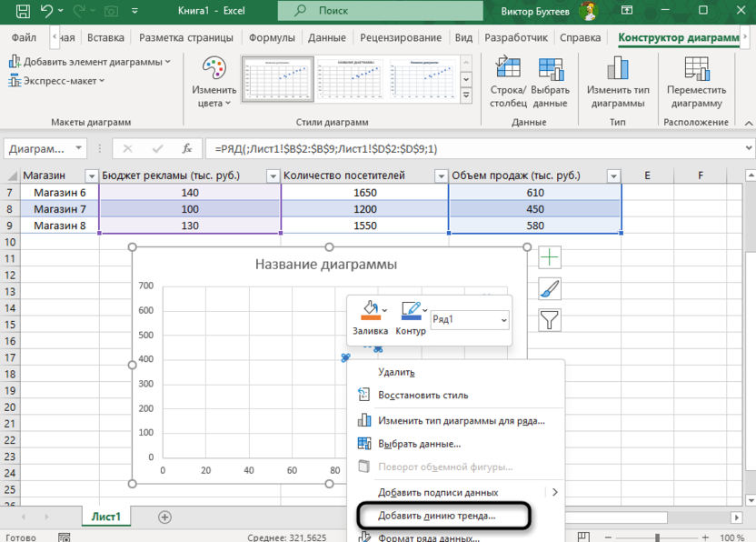This screenshot has width=756, height=542.
Task: Select Удалить in the context menu
Action: pos(396,372)
